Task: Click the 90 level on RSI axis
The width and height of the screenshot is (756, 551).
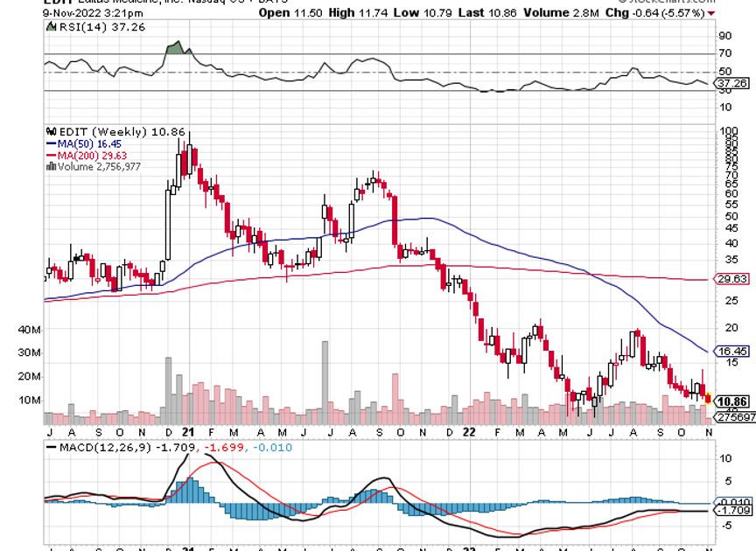Action: coord(725,36)
